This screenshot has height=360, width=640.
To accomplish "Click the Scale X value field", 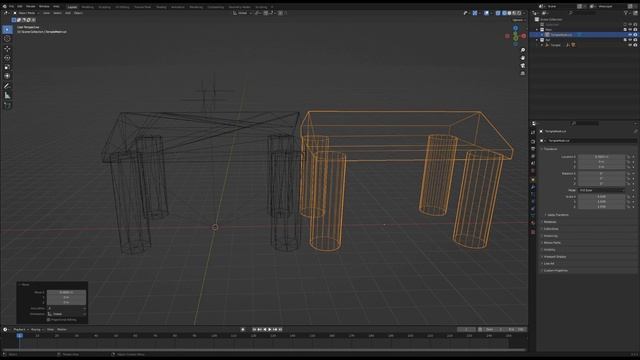I will (602, 197).
